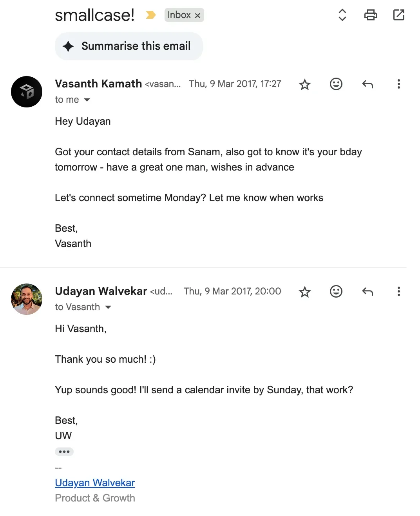This screenshot has width=420, height=516.
Task: Add emoji reaction to Vasanth's email
Action: [x=336, y=84]
